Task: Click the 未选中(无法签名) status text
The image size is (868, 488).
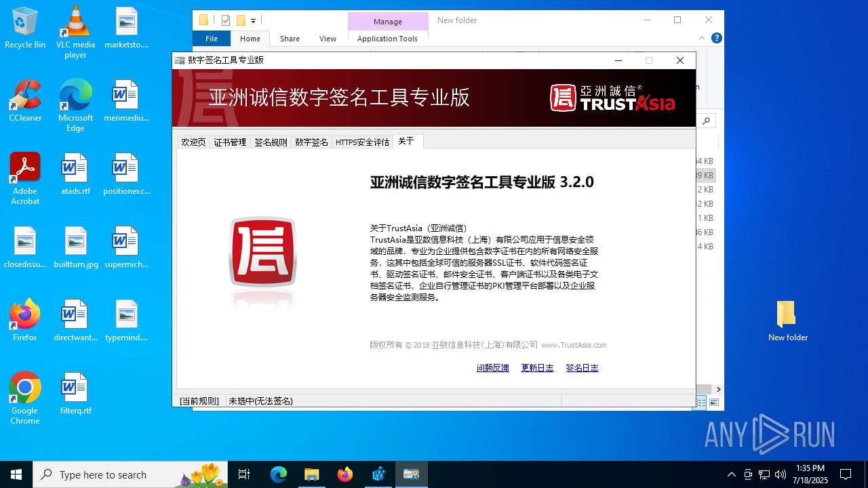Action: tap(260, 401)
